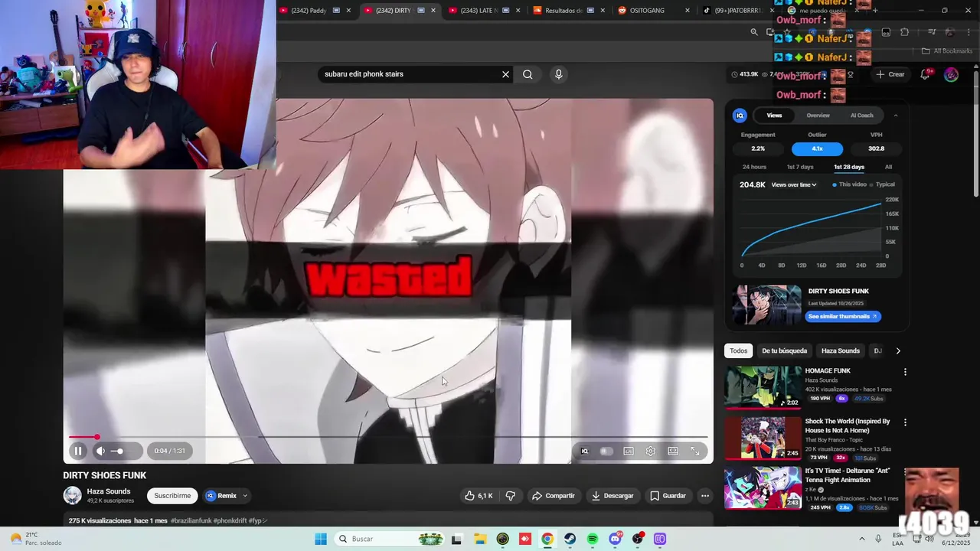
Task: Run search with magnifier button
Action: (x=528, y=74)
